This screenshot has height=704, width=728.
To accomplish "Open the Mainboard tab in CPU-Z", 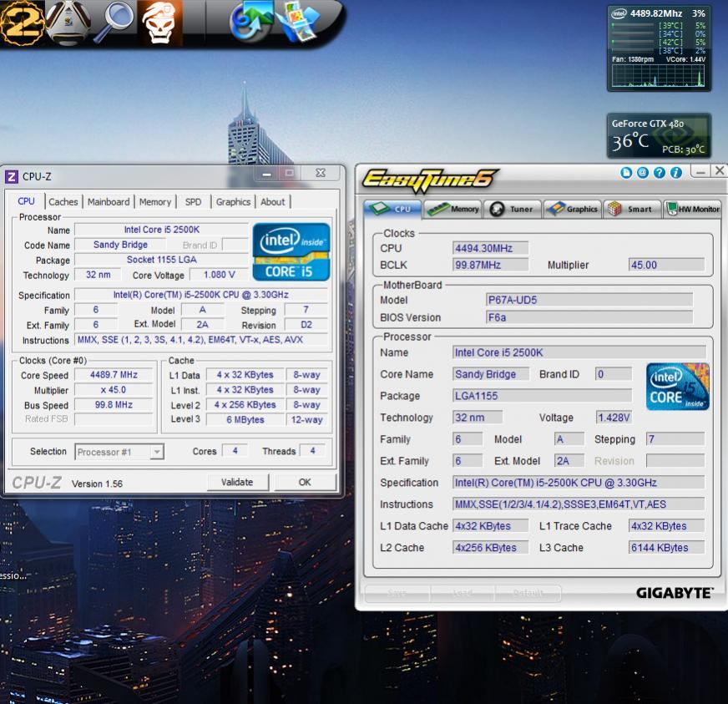I will 109,202.
